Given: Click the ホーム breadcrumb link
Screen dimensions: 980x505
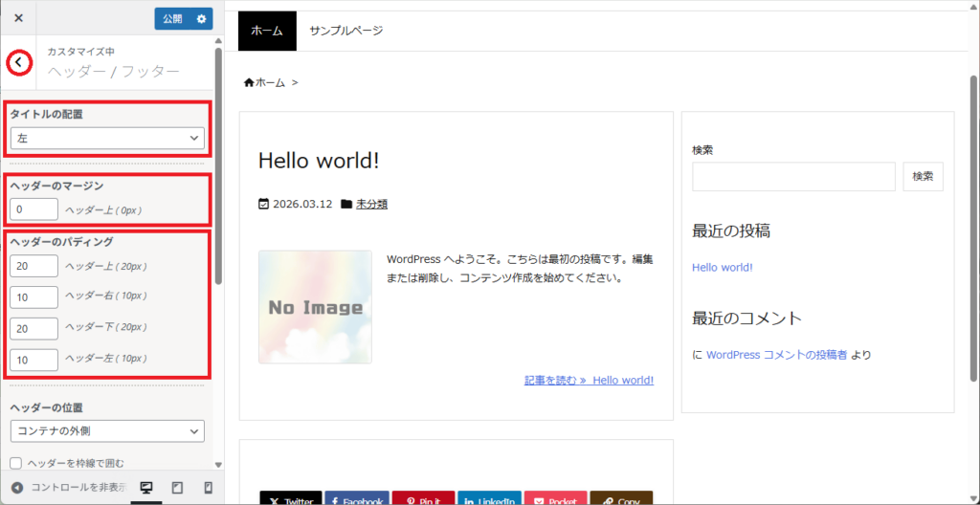Looking at the screenshot, I should 270,82.
